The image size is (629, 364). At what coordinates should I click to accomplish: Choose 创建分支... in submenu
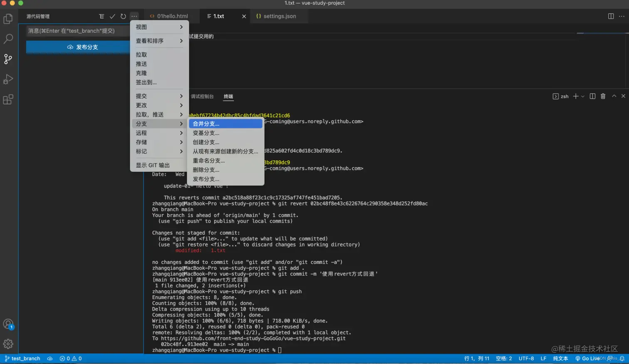click(x=225, y=142)
